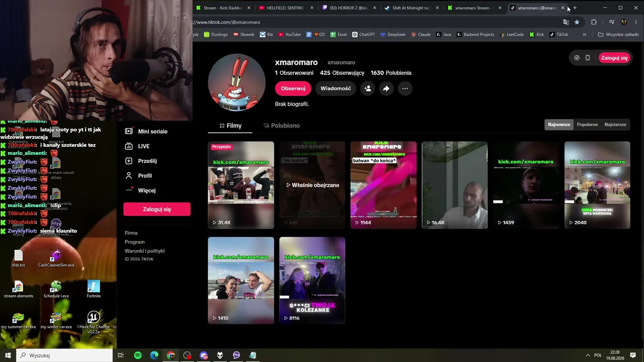Image resolution: width=644 pixels, height=362 pixels.
Task: Sort videos by Najnowsze
Action: click(x=559, y=125)
